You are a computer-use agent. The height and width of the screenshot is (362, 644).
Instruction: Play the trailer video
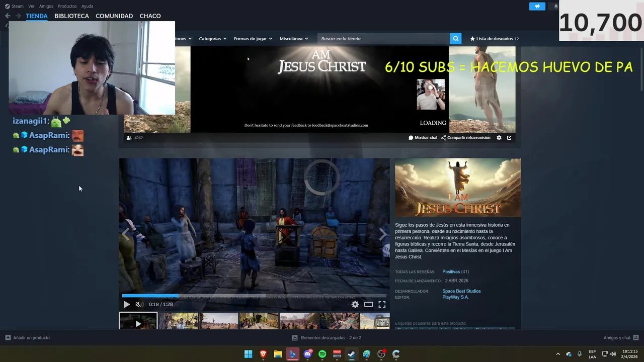[126, 304]
